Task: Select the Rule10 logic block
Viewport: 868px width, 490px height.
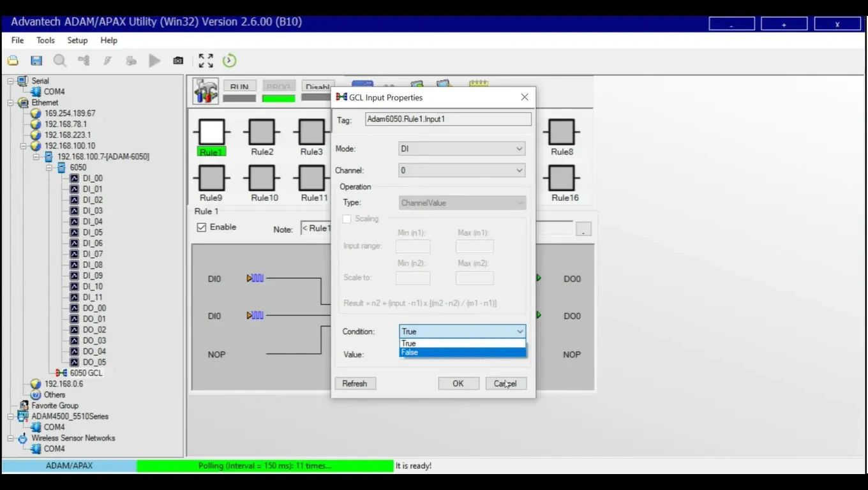Action: tap(262, 179)
